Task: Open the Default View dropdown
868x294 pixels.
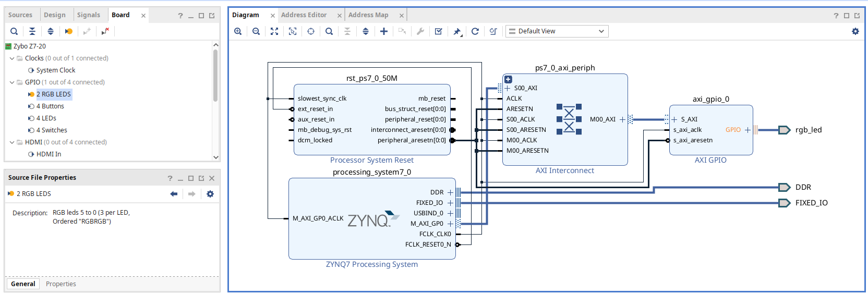Action: [557, 31]
